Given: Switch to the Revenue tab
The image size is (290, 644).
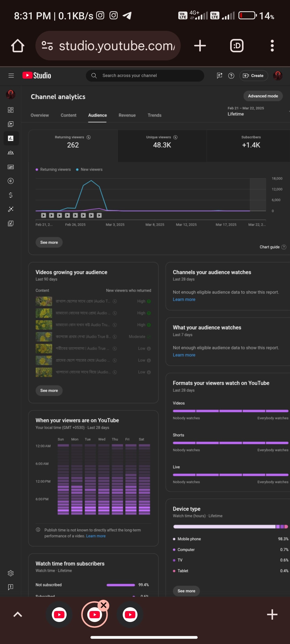Looking at the screenshot, I should point(127,115).
